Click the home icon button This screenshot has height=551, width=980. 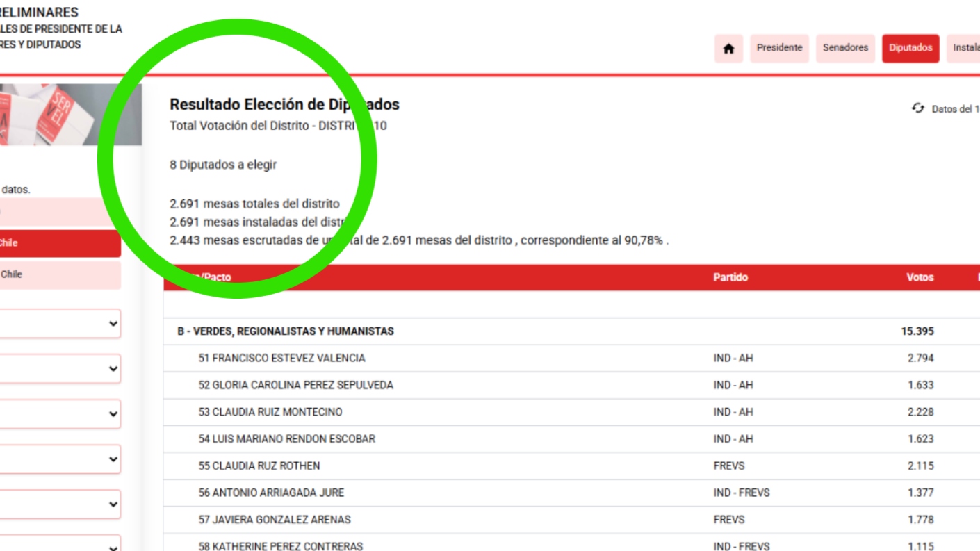(728, 49)
